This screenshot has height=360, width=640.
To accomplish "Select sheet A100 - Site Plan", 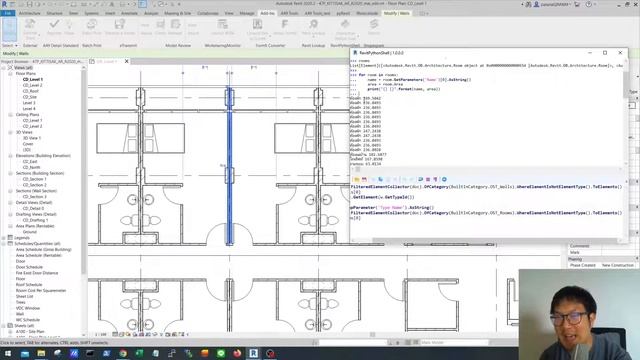I will tap(30, 332).
